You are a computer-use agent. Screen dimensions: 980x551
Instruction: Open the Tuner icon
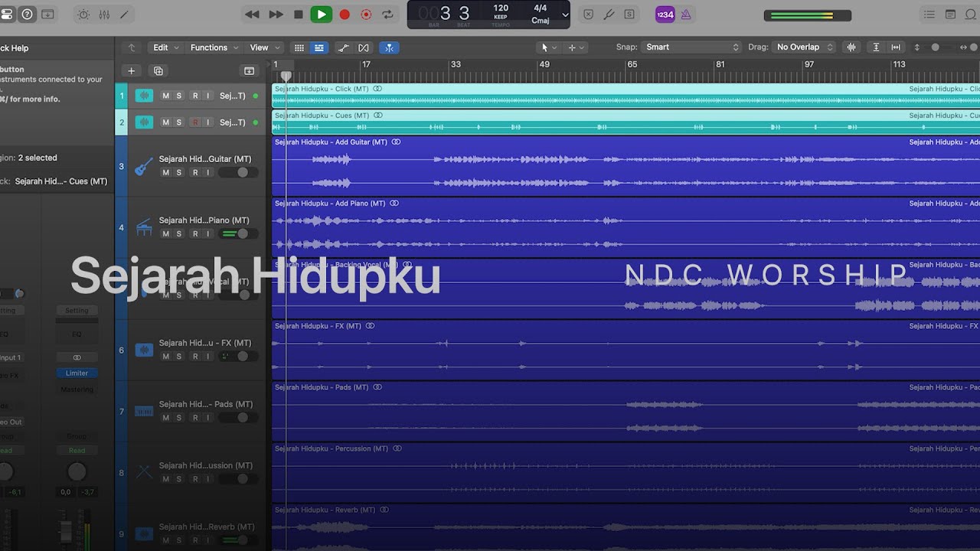609,14
